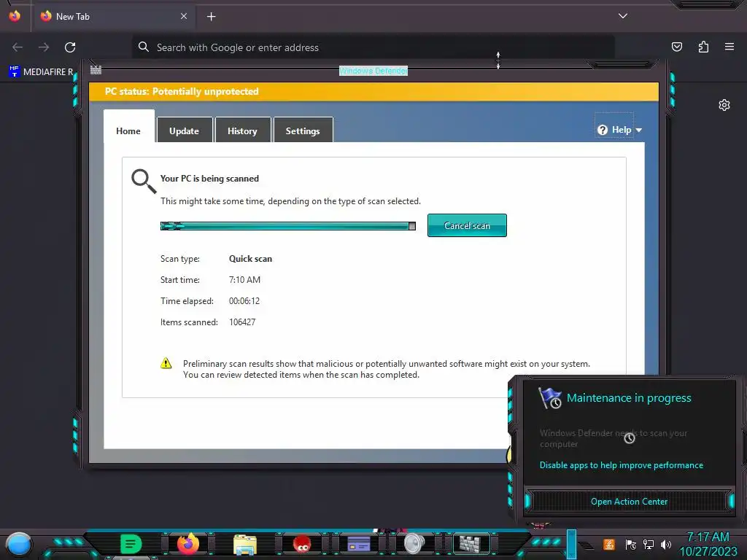747x560 pixels.
Task: Click the Pocket save icon in Firefox
Action: (x=677, y=47)
